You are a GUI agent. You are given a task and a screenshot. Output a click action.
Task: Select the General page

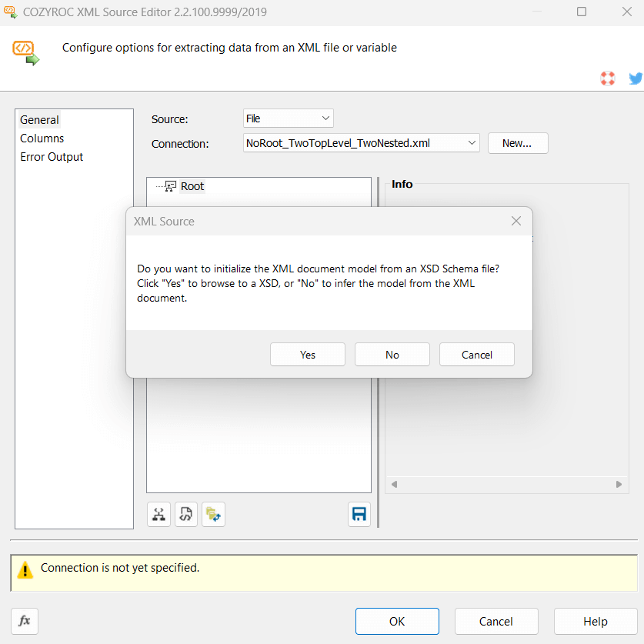[39, 120]
